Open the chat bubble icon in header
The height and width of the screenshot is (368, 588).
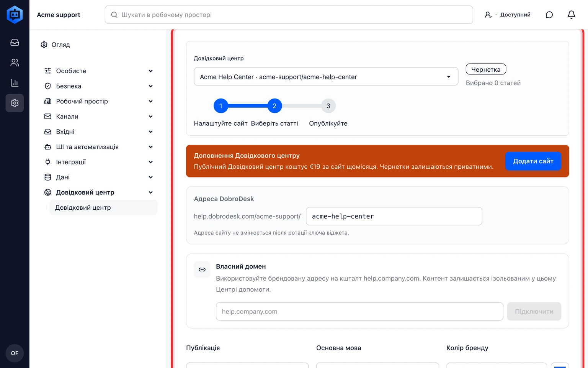click(x=549, y=15)
